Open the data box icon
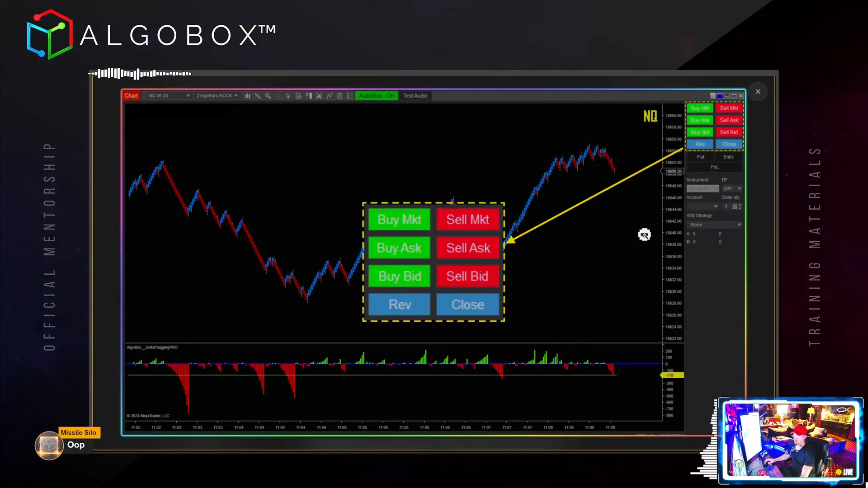Screen dimensions: 868x488 tap(298, 96)
